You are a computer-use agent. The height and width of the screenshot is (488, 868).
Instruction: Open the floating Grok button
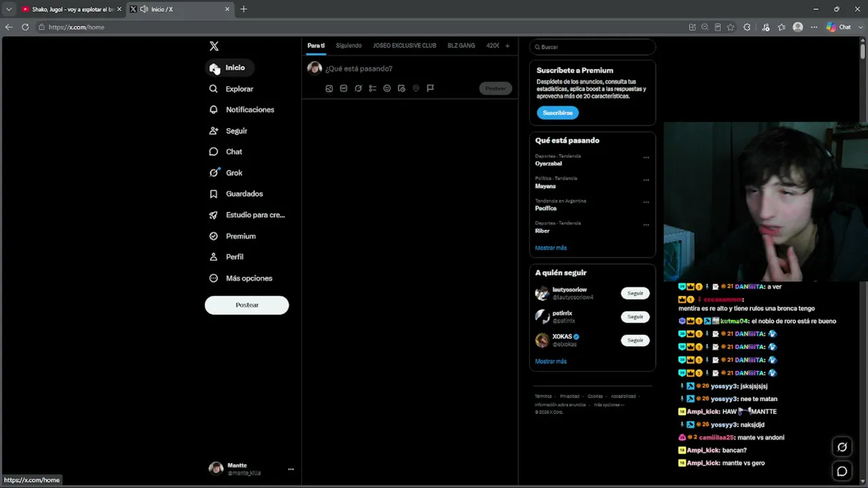[842, 447]
